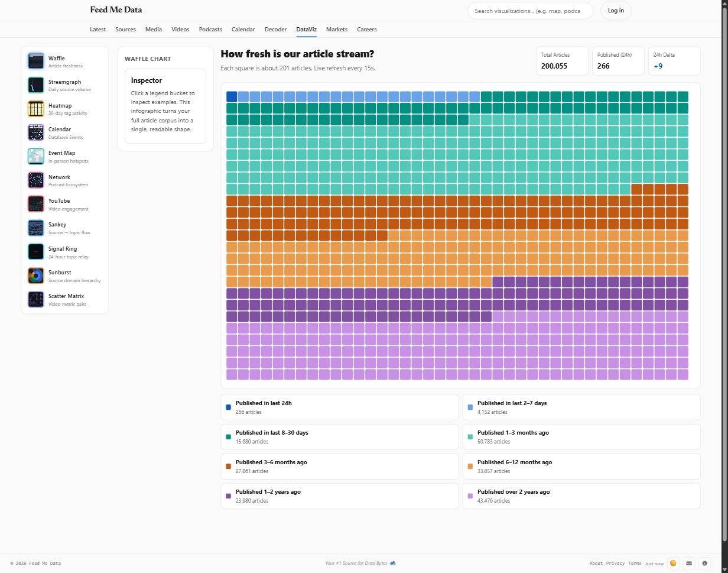The width and height of the screenshot is (728, 573).
Task: Go to the Careers tab
Action: pos(366,29)
